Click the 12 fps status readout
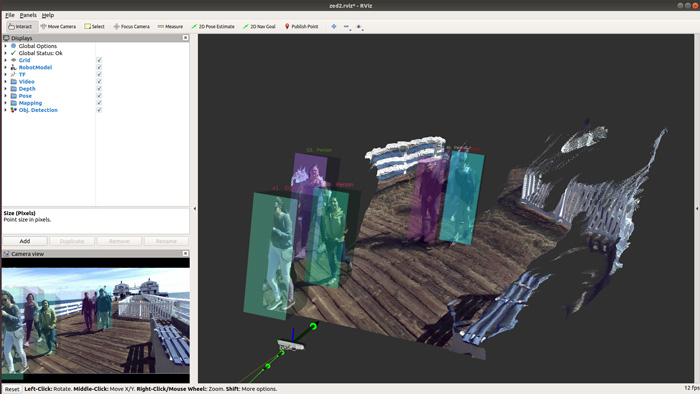This screenshot has width=700, height=394. [x=692, y=388]
